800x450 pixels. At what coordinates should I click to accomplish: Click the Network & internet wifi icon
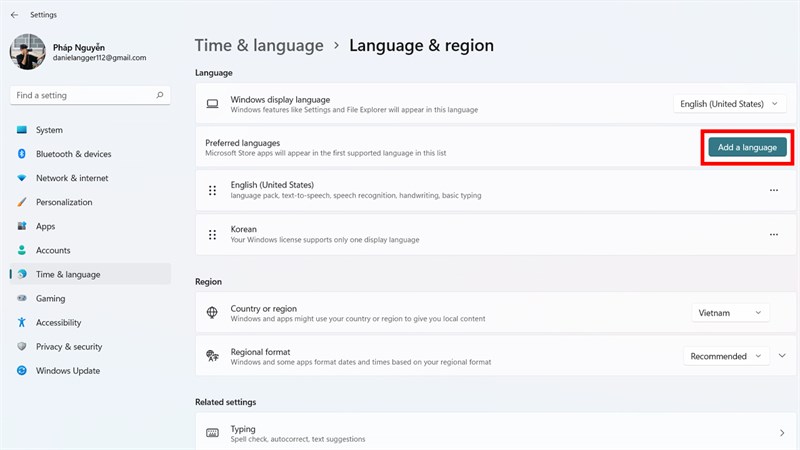click(21, 178)
